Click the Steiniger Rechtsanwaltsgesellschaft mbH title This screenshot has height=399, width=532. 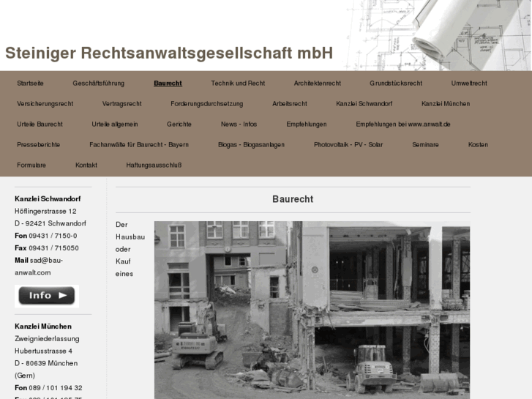pos(169,53)
